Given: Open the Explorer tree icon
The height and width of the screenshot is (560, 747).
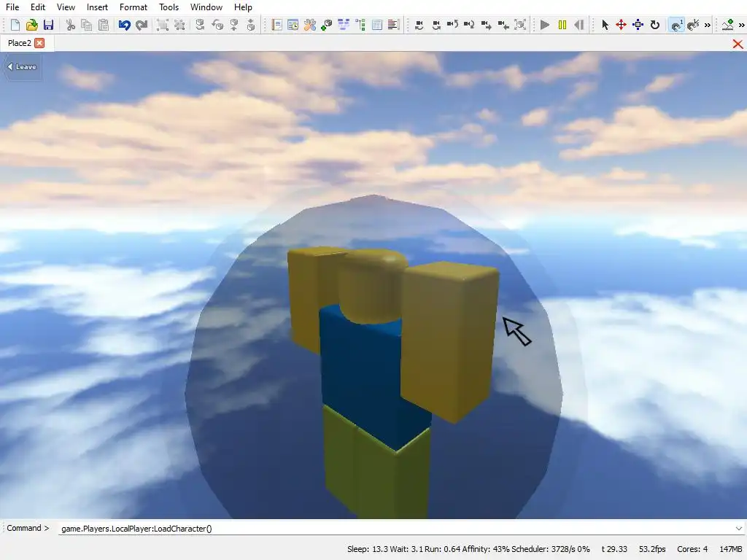Looking at the screenshot, I should [360, 25].
